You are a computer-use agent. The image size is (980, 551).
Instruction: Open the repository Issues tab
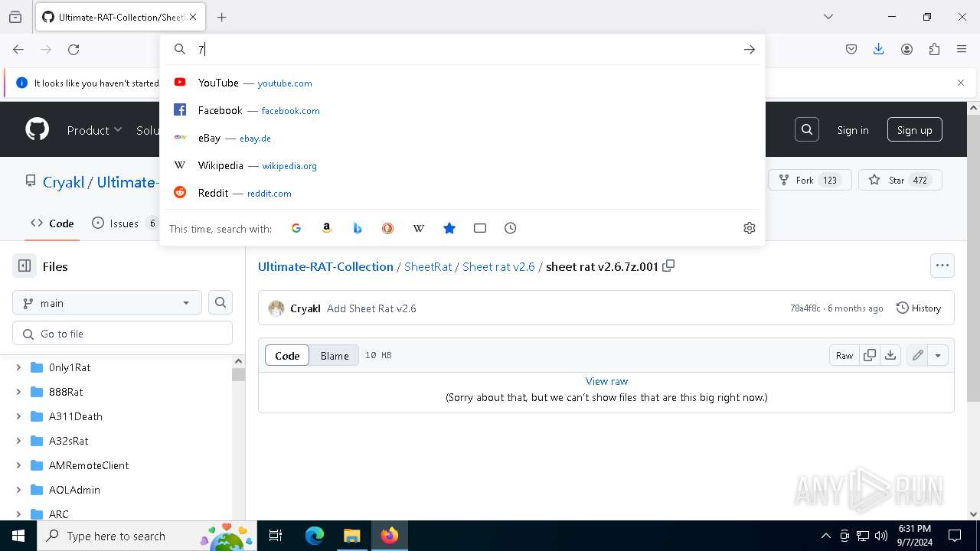126,223
